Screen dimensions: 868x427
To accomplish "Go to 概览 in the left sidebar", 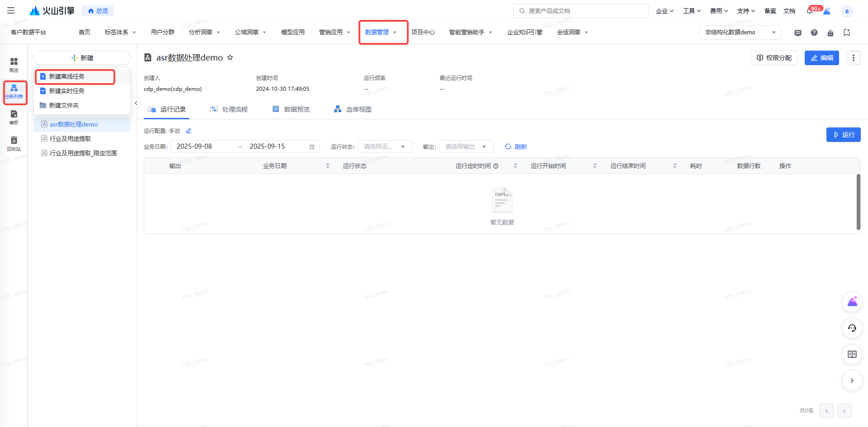I will (x=14, y=65).
